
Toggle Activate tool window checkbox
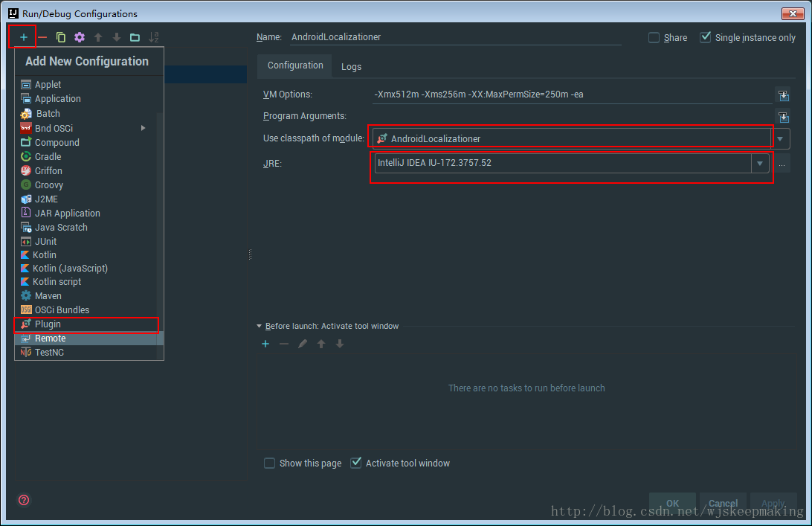click(355, 463)
